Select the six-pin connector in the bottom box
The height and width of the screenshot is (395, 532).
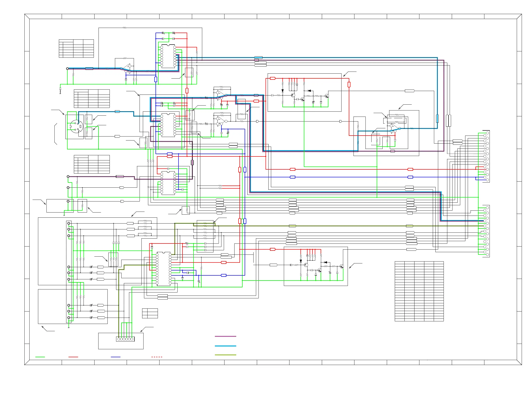coord(125,339)
